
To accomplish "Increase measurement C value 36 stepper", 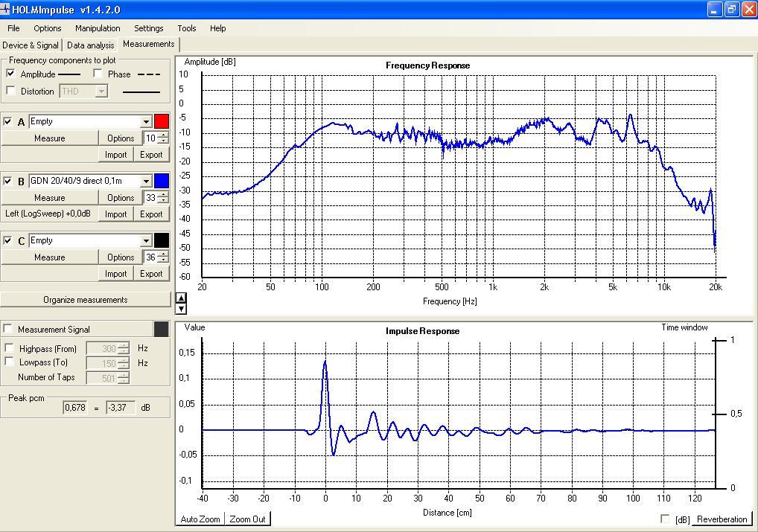I will pos(163,254).
